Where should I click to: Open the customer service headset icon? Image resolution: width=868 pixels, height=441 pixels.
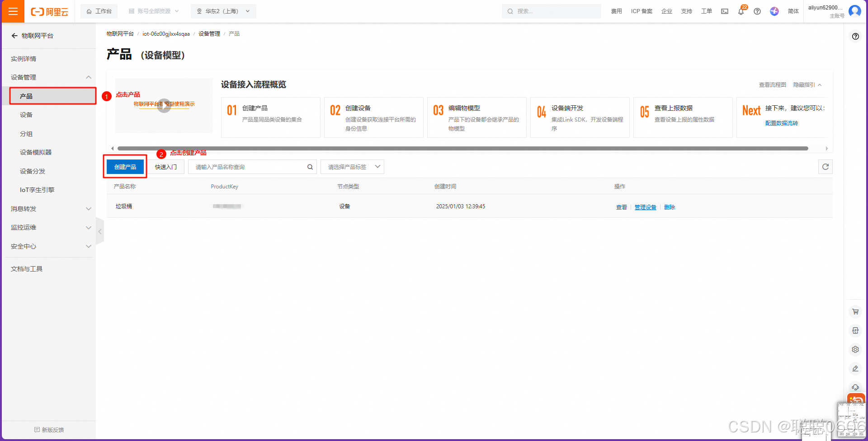pyautogui.click(x=855, y=387)
